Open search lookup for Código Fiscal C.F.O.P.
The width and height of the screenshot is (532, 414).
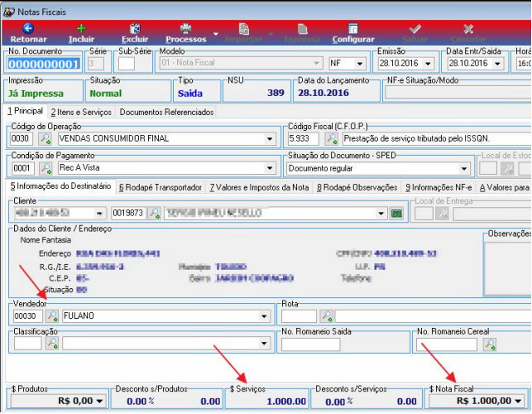pos(332,138)
